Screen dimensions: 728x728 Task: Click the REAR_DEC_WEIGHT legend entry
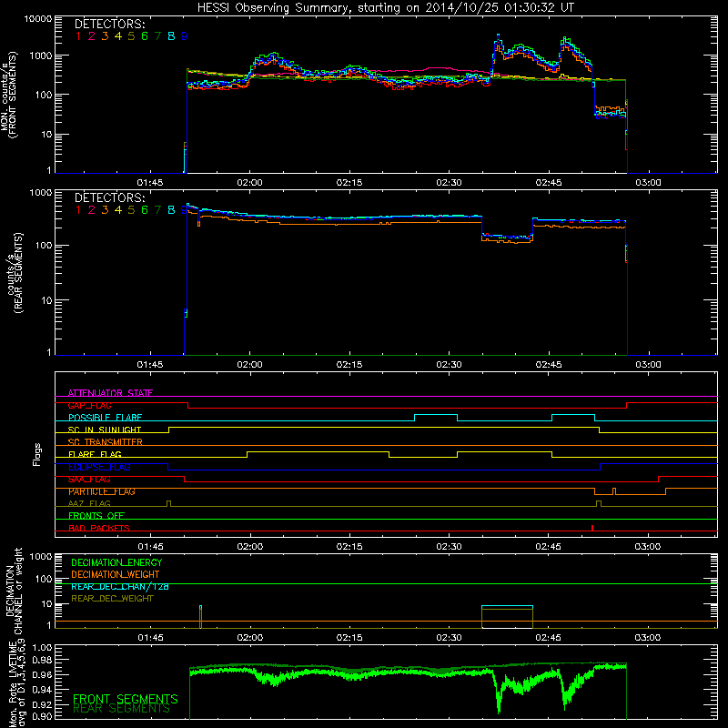(112, 599)
